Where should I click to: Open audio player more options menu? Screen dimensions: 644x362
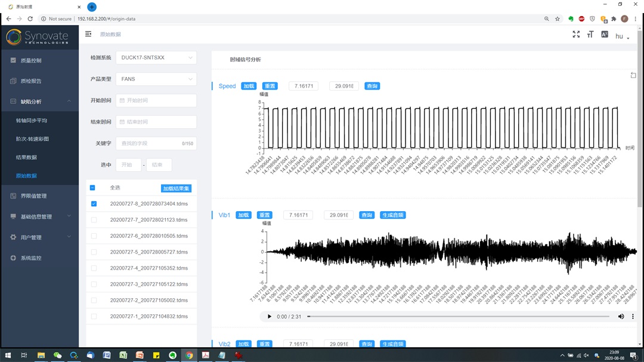click(633, 317)
